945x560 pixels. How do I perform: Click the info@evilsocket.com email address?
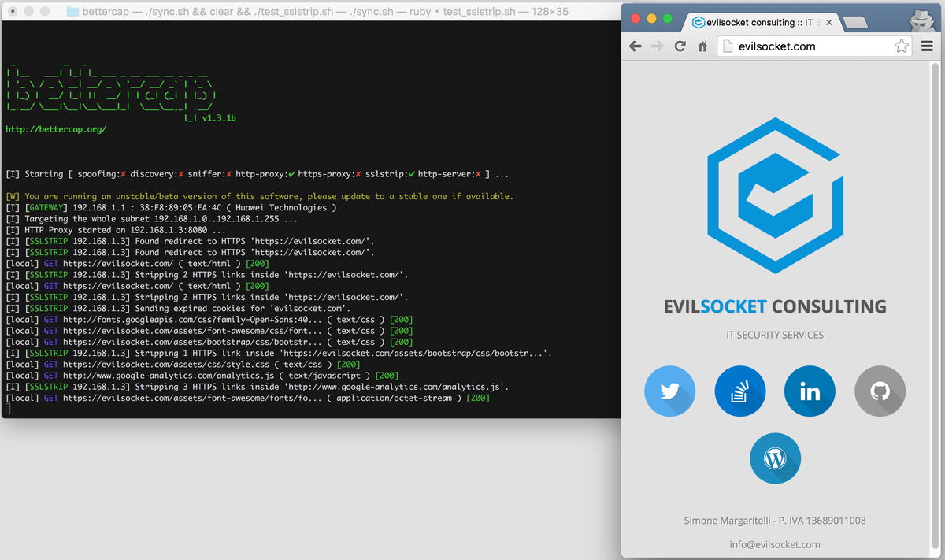[x=775, y=544]
